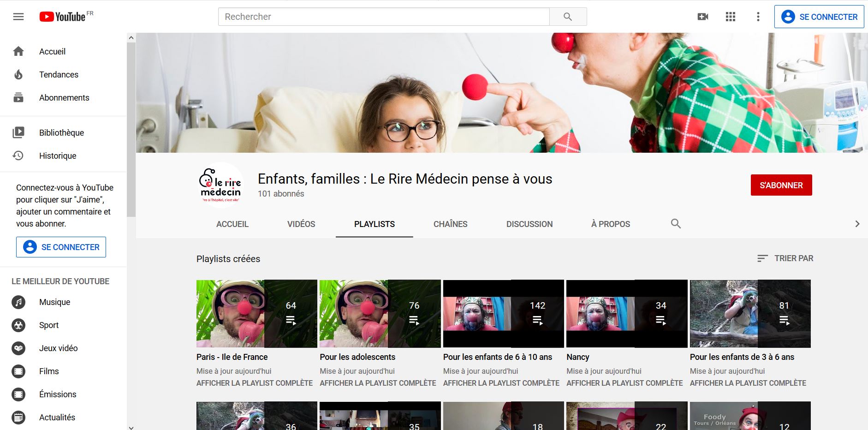
Task: Click the Tendances flame icon
Action: [x=18, y=74]
